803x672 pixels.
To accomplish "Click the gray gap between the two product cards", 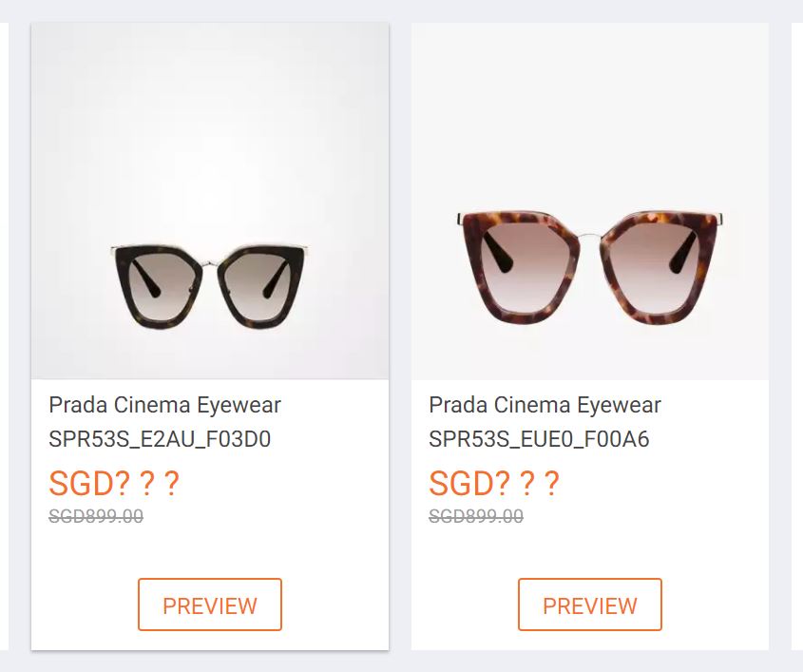I will [400, 333].
